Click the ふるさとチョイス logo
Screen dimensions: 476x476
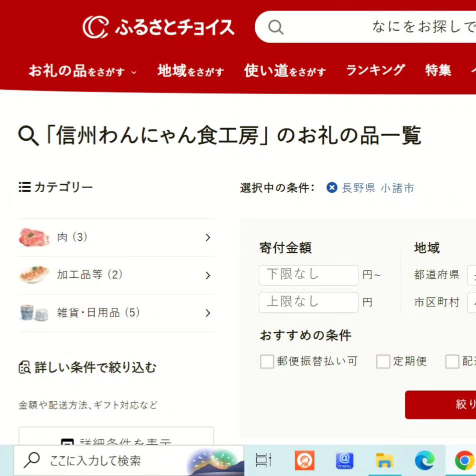coord(159,27)
